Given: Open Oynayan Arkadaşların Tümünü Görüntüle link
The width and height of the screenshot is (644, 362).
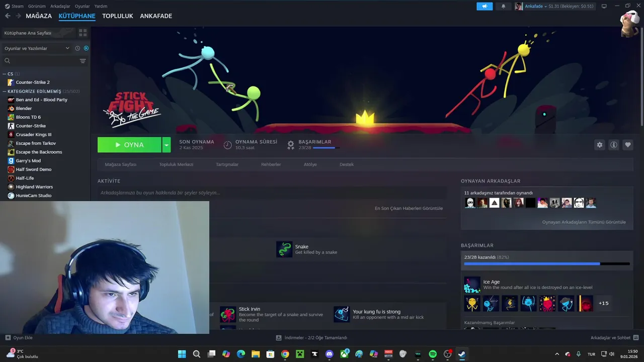Looking at the screenshot, I should pos(584,222).
